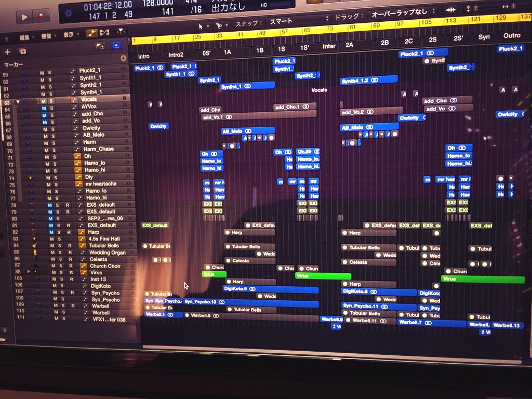Select the 2B marker

click(384, 43)
